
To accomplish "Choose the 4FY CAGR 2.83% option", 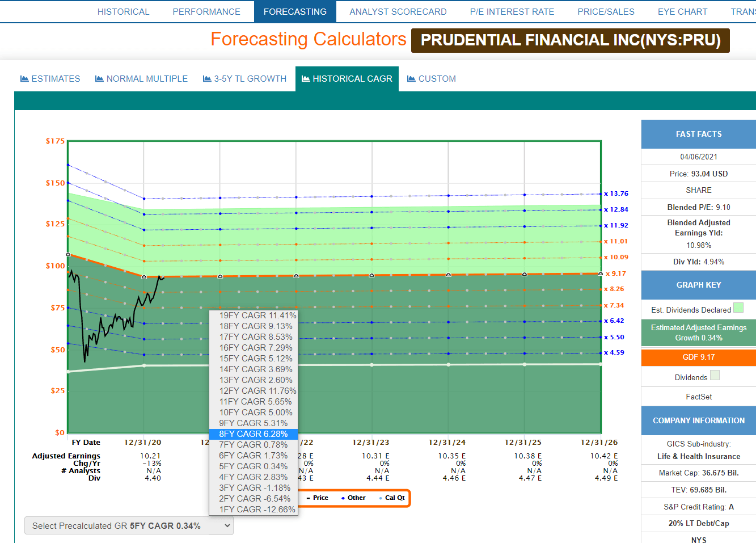I will pos(254,477).
